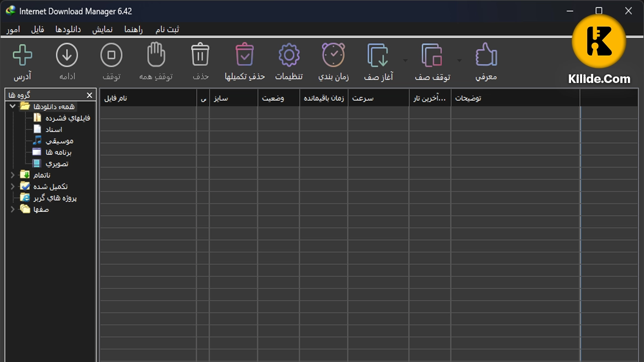Open the دانلودها menu
Viewport: 644px width, 362px height.
68,30
